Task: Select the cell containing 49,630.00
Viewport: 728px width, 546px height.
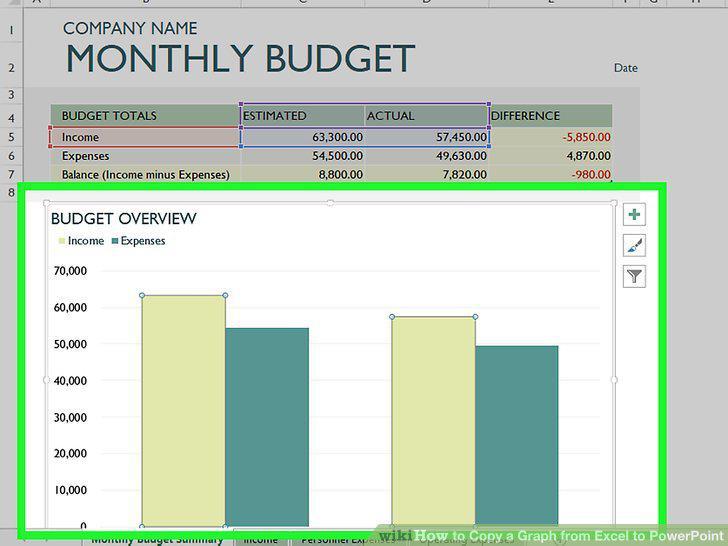Action: point(427,156)
